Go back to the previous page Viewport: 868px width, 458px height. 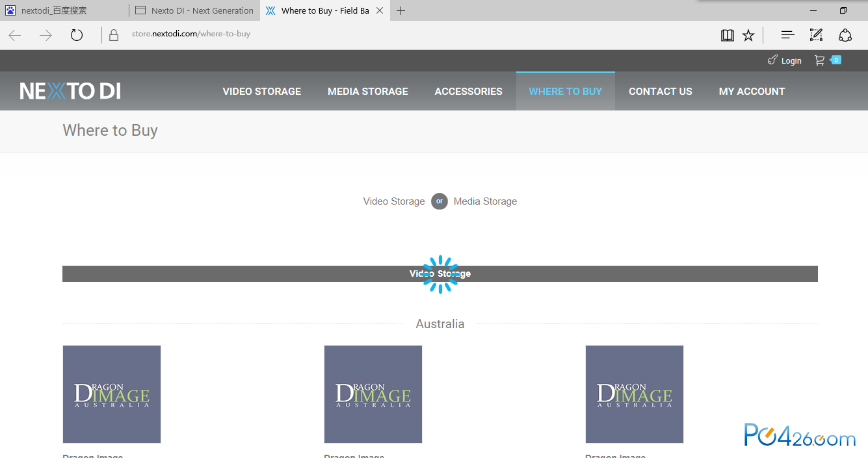coord(15,35)
